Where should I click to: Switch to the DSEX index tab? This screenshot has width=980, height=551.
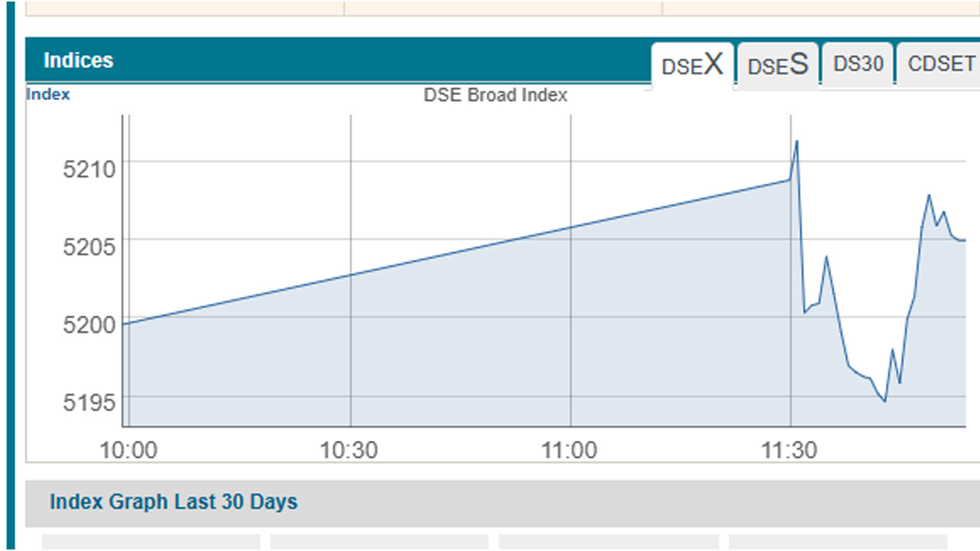click(693, 66)
